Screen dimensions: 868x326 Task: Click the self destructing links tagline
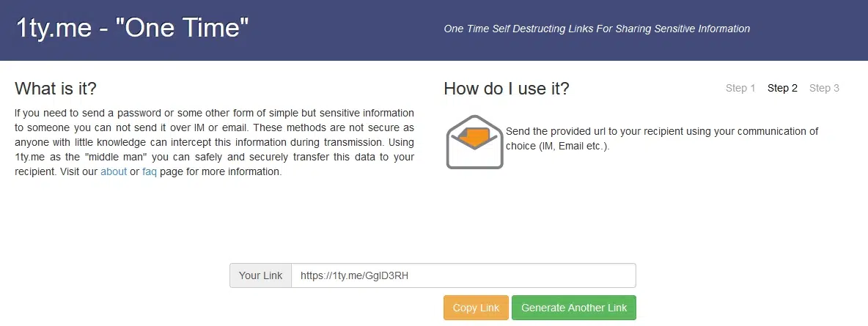597,29
